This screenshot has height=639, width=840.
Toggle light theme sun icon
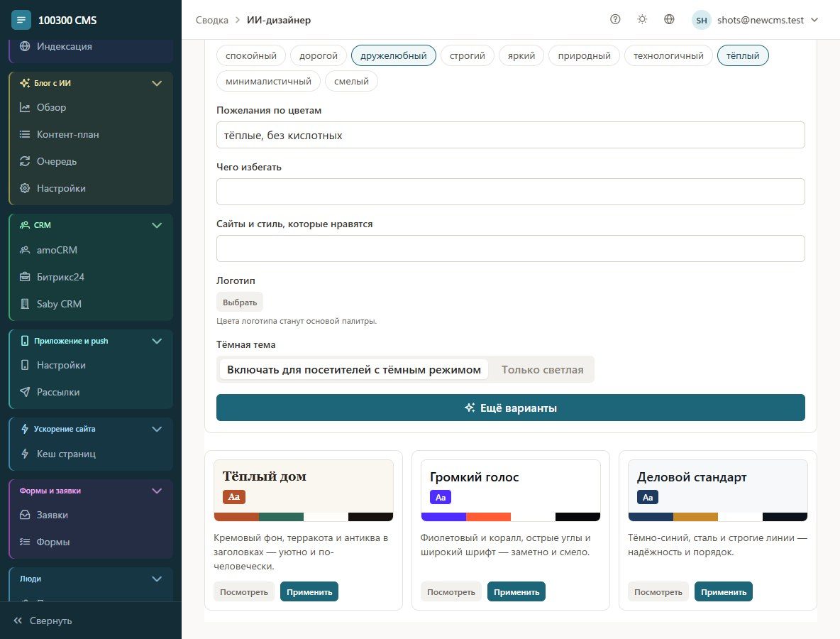tap(642, 19)
